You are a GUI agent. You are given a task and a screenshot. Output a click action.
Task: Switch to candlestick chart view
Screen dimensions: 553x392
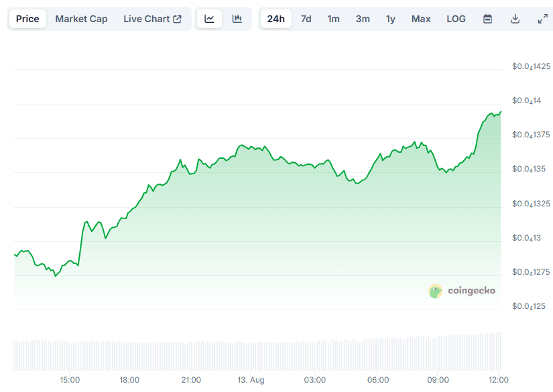coord(237,19)
